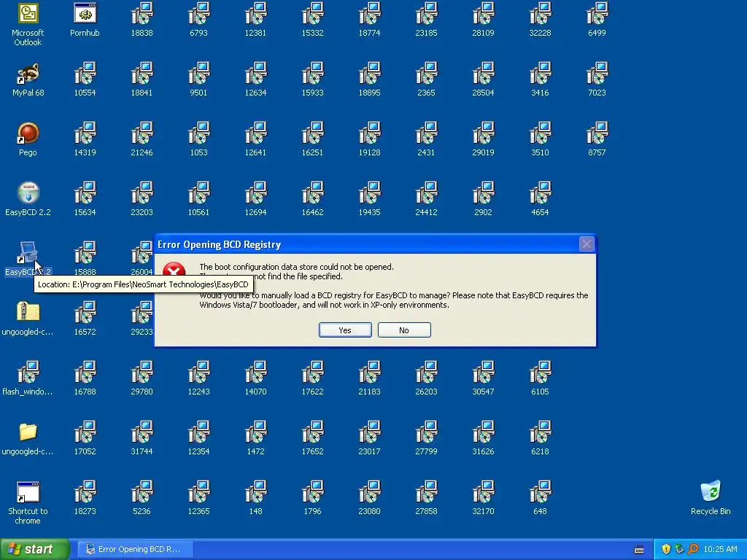Select the installer icon labeled 16572
This screenshot has width=747, height=560.
coord(85,312)
